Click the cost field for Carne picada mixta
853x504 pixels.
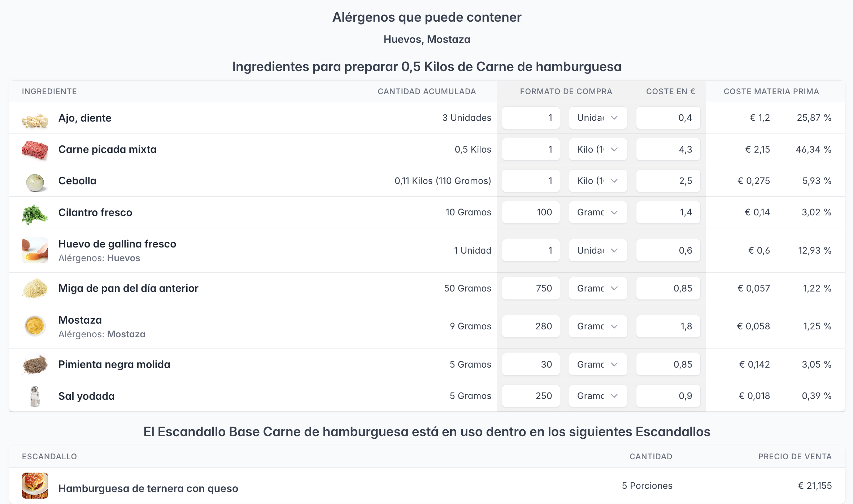pos(668,150)
